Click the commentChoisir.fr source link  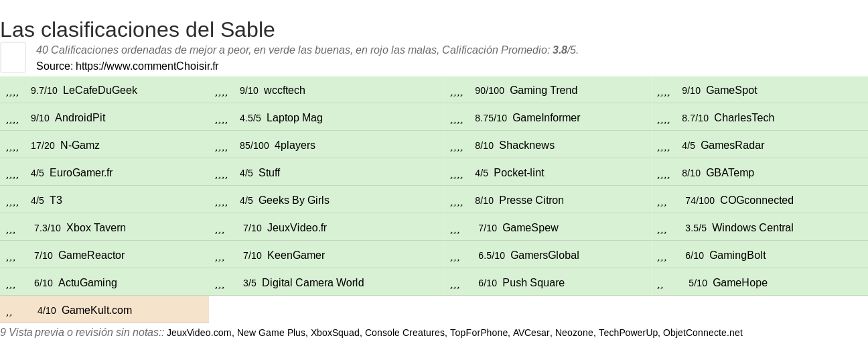pos(147,66)
